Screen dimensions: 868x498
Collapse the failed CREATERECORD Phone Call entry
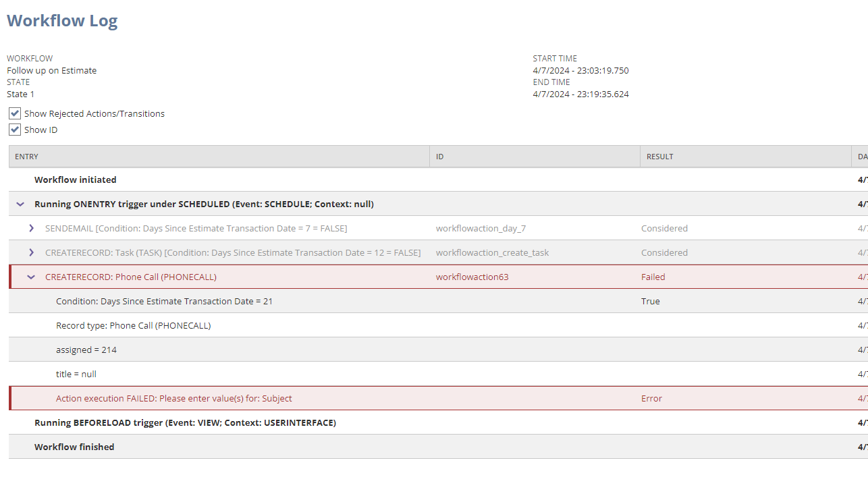pos(31,277)
